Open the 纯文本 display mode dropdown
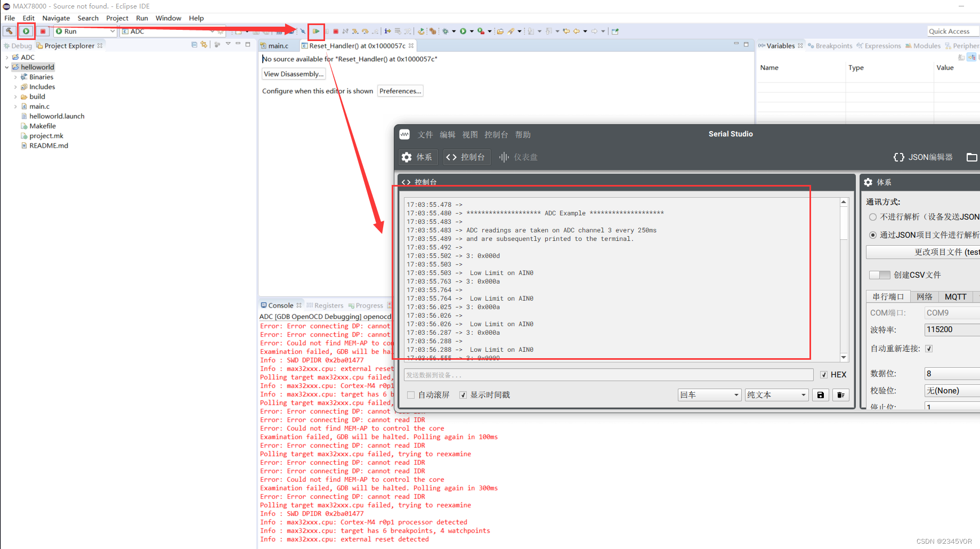Screen dimensions: 980x549 tap(776, 395)
